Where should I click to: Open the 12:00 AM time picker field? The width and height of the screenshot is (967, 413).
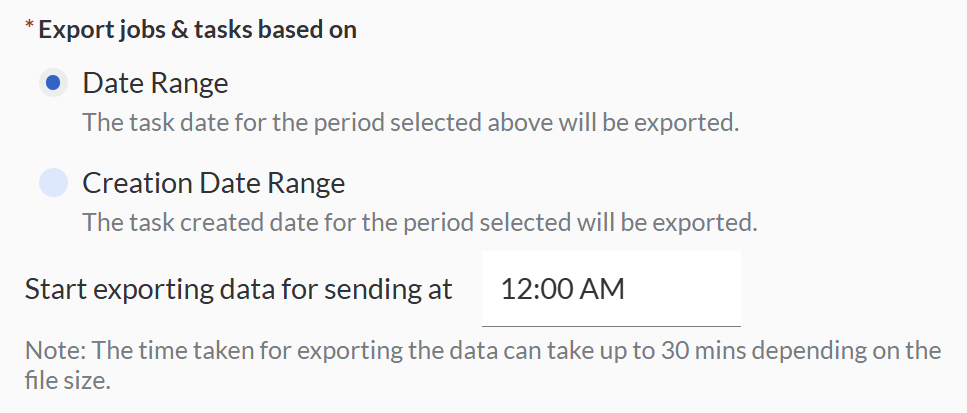coord(610,289)
